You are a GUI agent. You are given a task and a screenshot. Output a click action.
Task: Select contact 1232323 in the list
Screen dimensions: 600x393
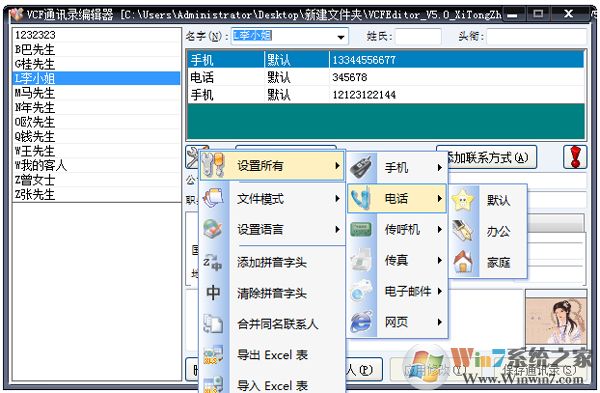97,35
